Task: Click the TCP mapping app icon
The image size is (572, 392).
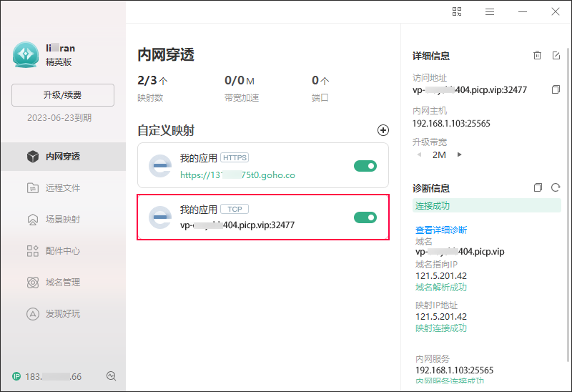Action: pos(160,217)
